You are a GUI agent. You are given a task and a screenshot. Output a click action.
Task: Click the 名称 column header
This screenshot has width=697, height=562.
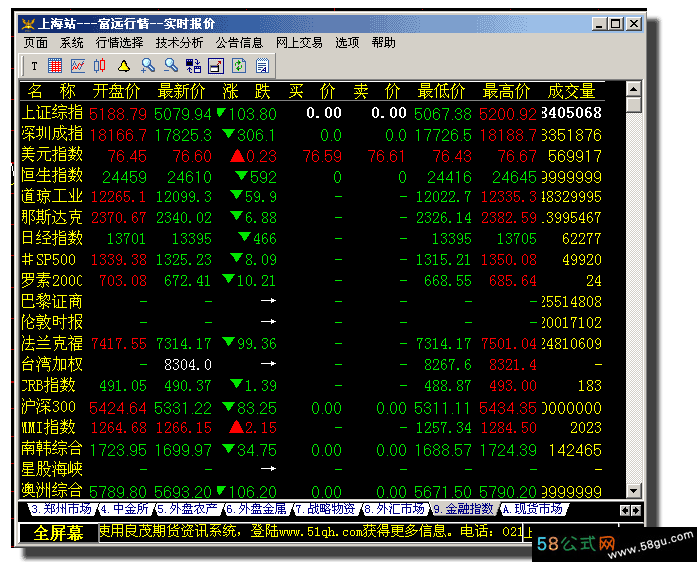click(52, 91)
